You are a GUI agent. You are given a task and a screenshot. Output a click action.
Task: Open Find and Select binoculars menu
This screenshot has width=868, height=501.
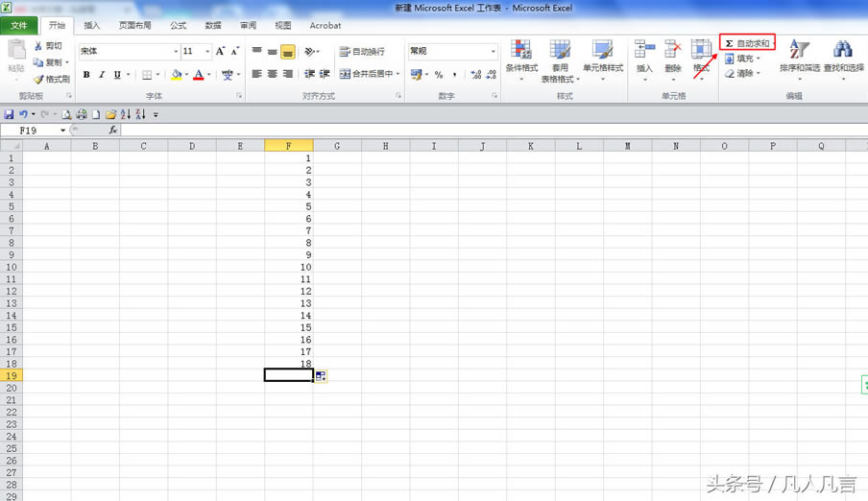844,60
